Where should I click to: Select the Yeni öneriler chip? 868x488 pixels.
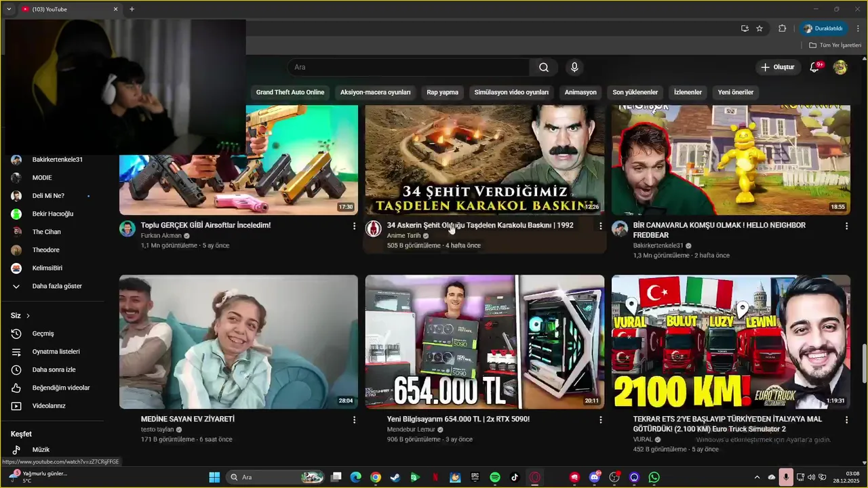tap(736, 92)
